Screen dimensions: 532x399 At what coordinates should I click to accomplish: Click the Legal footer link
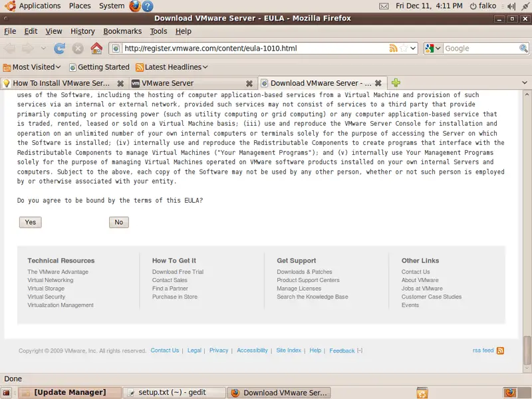pyautogui.click(x=194, y=350)
